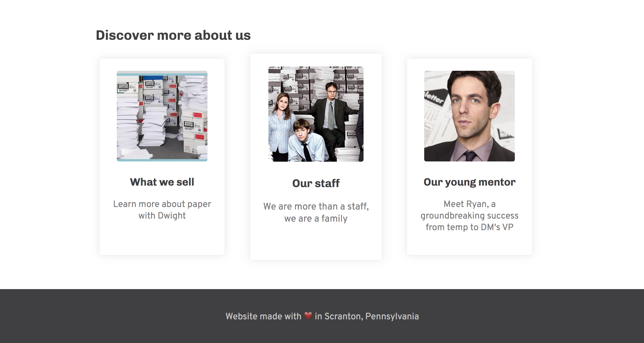Click 'We are more than a staff, we are a family'

coord(316,212)
